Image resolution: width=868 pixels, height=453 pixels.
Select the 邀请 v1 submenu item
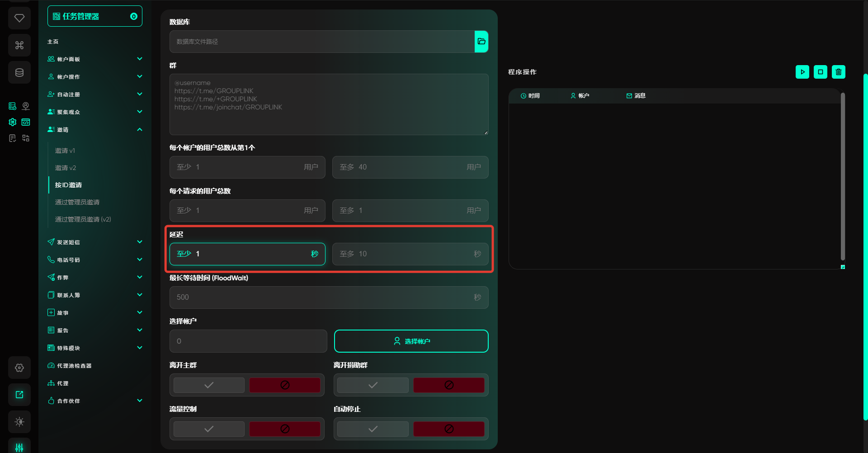(65, 151)
